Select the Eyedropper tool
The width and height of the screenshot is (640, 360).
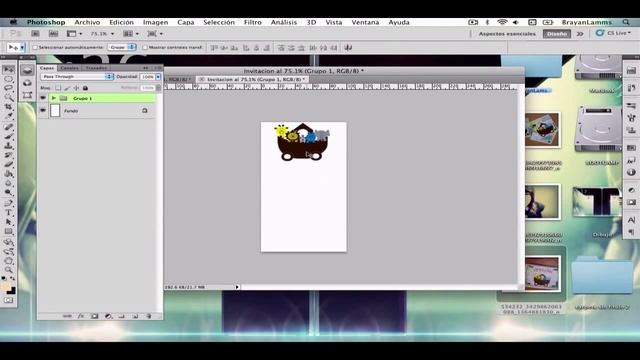[x=8, y=116]
